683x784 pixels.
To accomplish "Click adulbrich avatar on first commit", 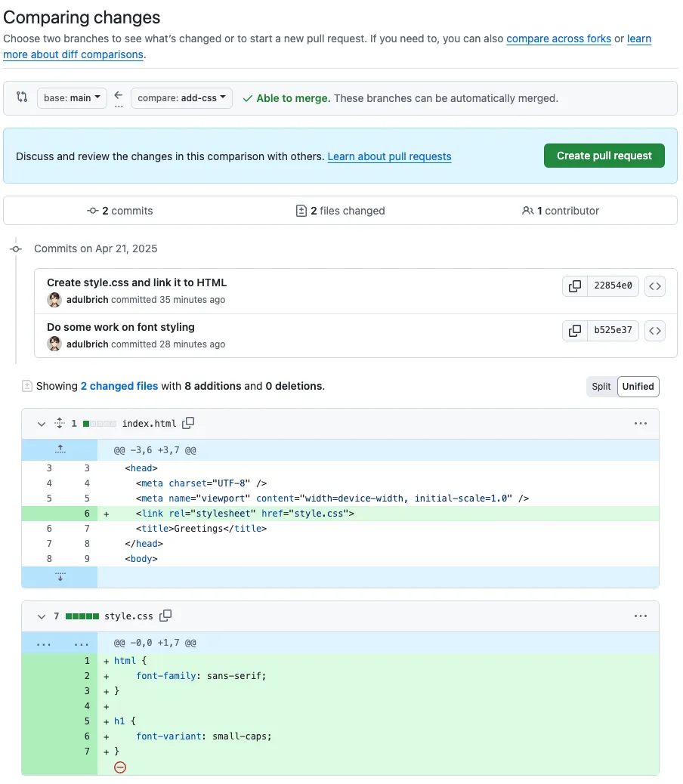I will (54, 300).
